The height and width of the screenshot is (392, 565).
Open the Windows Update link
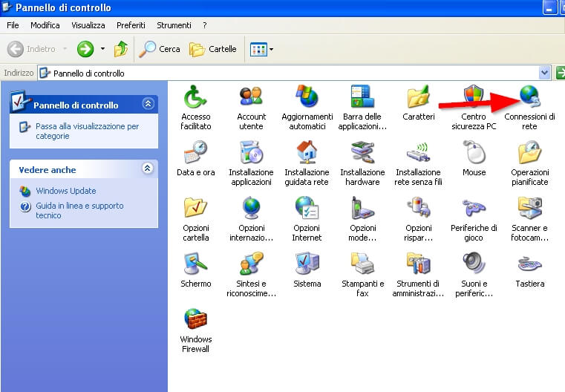[x=65, y=191]
